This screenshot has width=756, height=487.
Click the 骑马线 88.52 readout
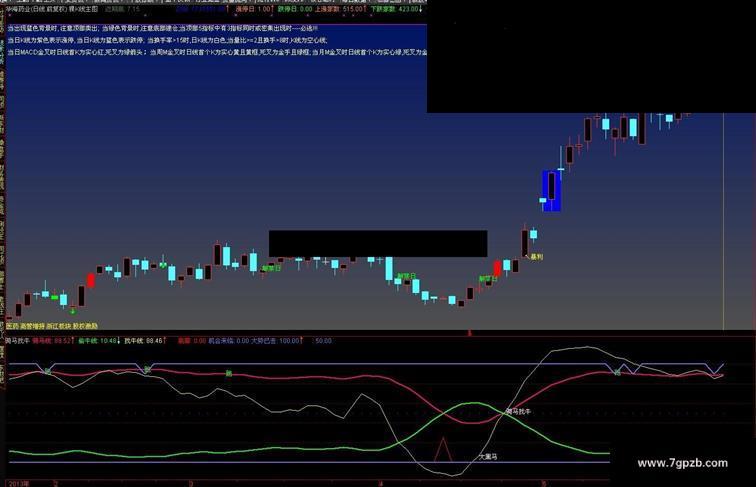(x=52, y=340)
